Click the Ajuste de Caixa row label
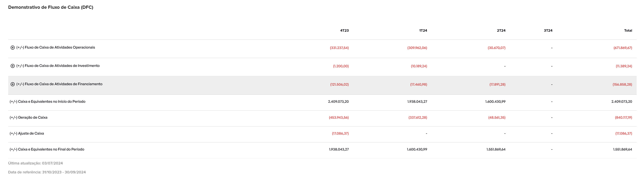Screen dimensions: 644x178 27,134
